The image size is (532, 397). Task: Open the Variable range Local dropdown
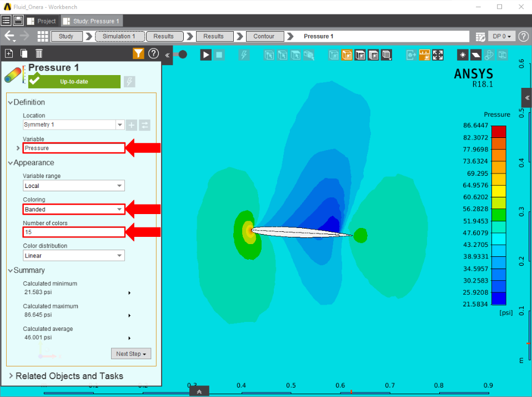click(x=74, y=186)
